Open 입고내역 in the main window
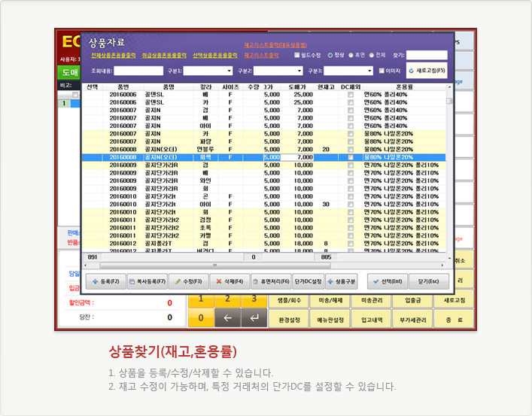The image size is (532, 416). click(x=372, y=320)
